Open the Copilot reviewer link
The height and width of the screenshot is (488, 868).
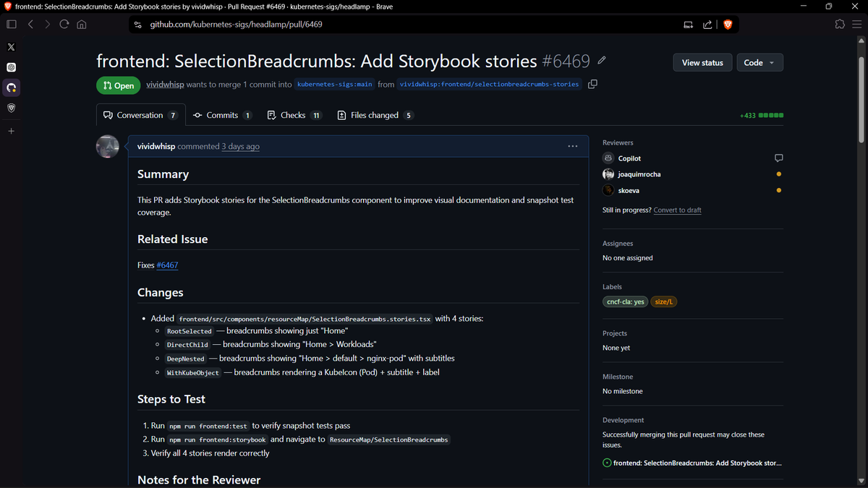coord(629,158)
